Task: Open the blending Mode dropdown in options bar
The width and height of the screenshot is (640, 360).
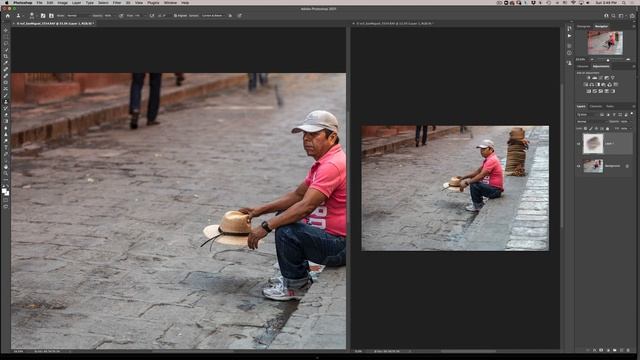Action: [x=78, y=16]
